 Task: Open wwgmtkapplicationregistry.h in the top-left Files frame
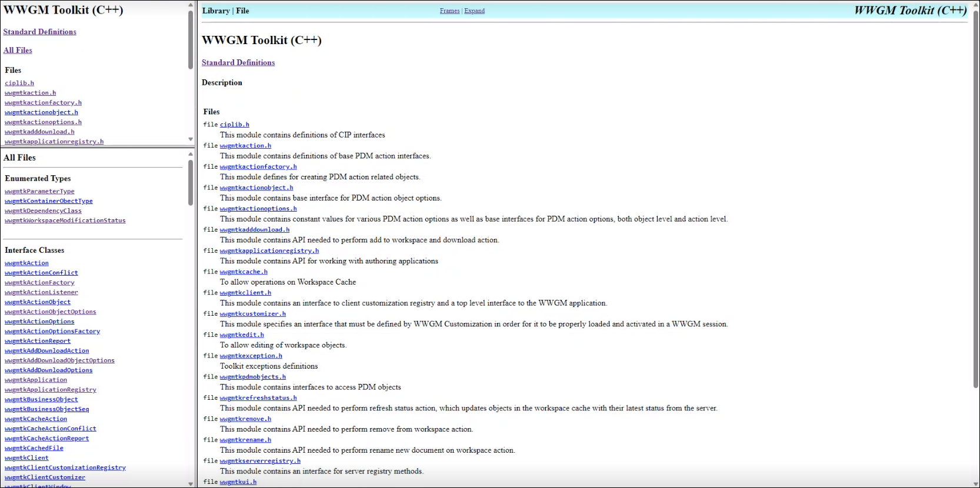click(x=54, y=142)
